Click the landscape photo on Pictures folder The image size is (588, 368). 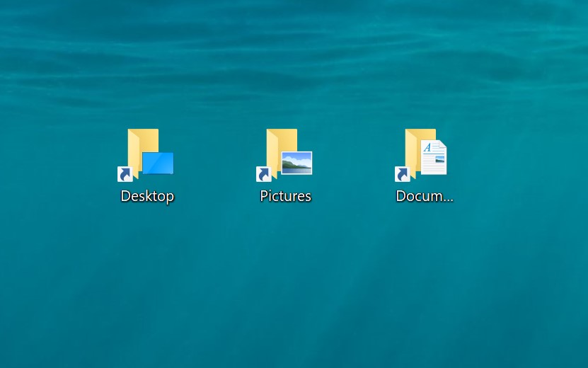point(296,163)
